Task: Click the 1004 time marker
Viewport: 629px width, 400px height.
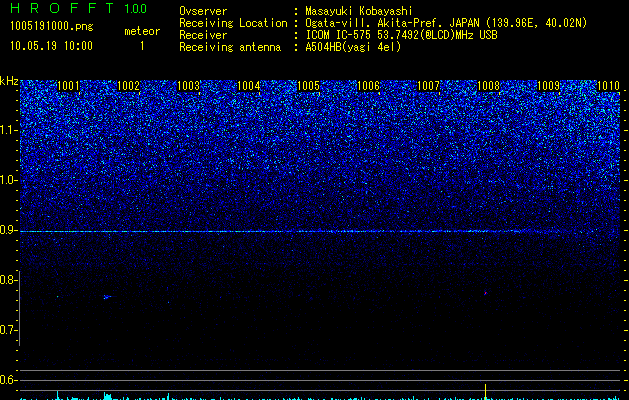Action: [248, 86]
